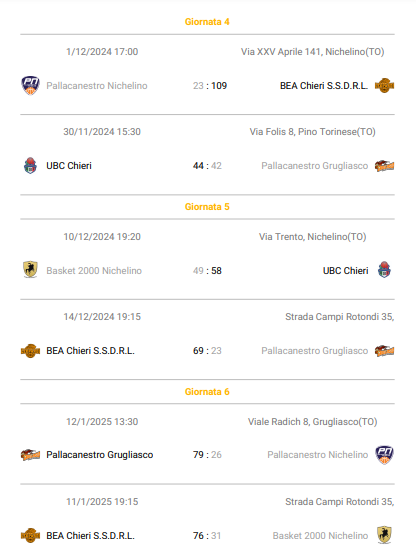Click Pallacanestro Nichelino logo in Giornata 4

tap(30, 86)
